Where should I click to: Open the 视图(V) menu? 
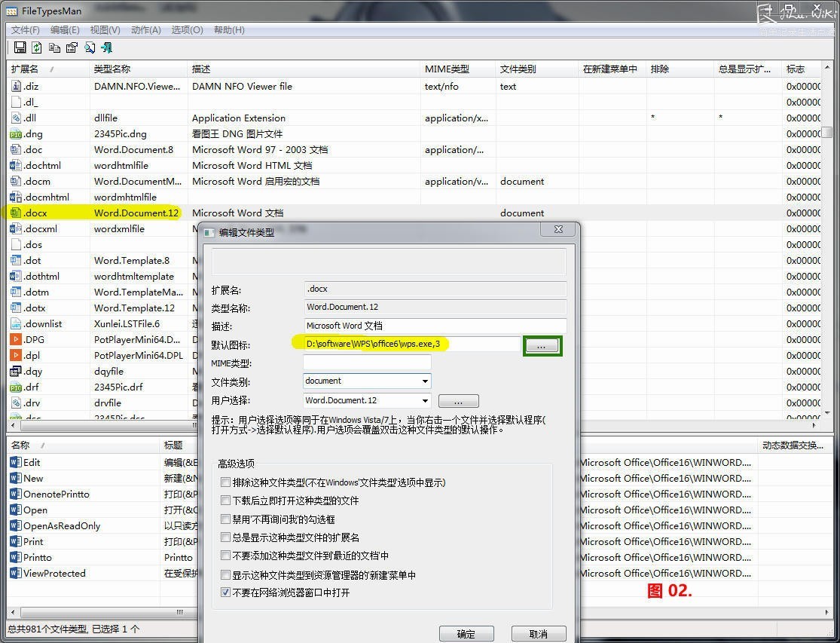point(105,30)
